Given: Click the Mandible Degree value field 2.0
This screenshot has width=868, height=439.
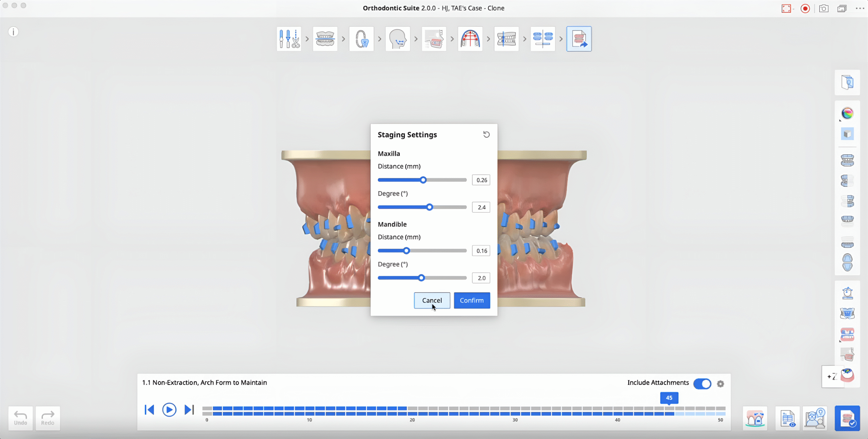Looking at the screenshot, I should point(481,278).
